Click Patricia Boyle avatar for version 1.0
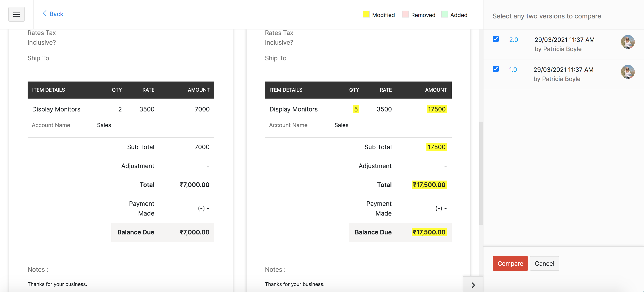The image size is (644, 292). (x=627, y=72)
